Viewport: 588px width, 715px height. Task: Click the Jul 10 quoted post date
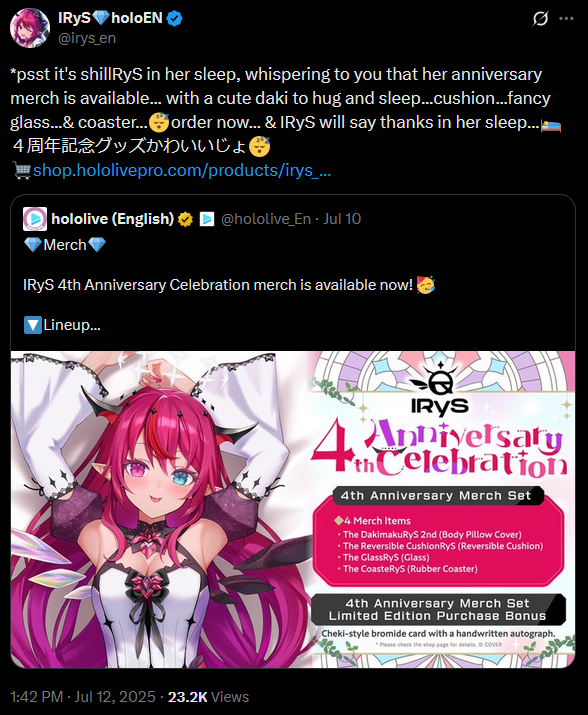click(x=342, y=219)
